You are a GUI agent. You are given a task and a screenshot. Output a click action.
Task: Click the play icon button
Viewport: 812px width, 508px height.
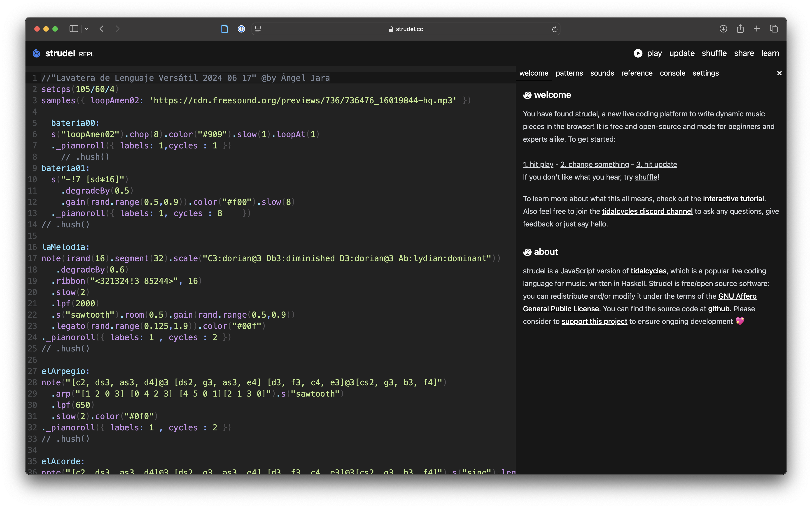point(638,53)
